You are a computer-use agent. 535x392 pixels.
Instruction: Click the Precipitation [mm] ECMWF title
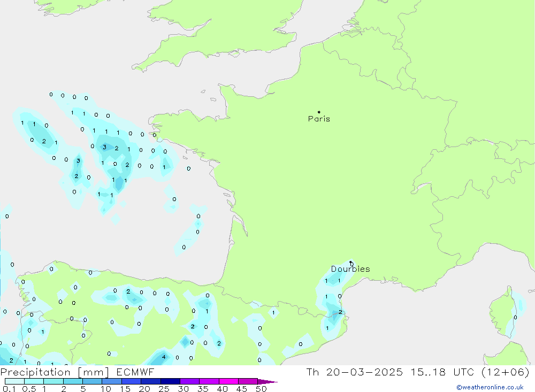coord(77,372)
